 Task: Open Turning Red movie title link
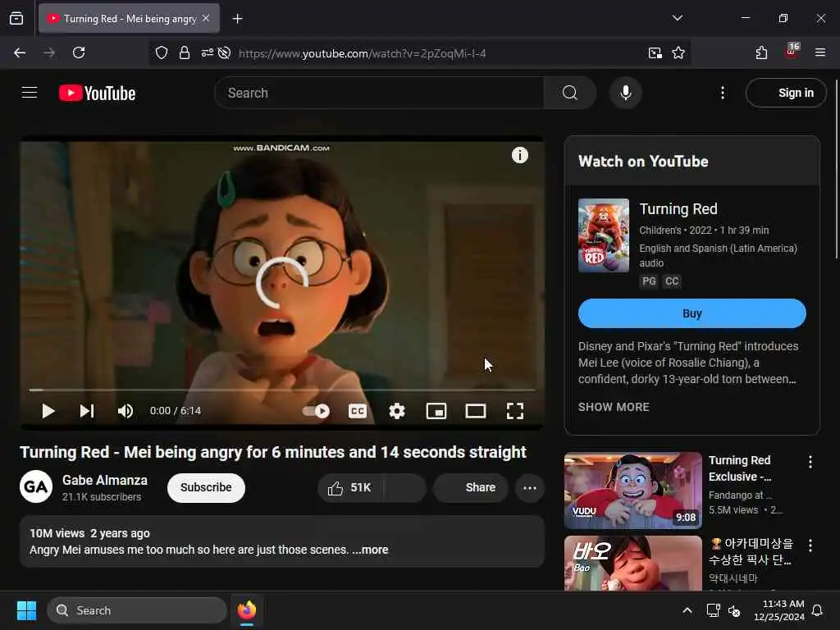tap(678, 209)
